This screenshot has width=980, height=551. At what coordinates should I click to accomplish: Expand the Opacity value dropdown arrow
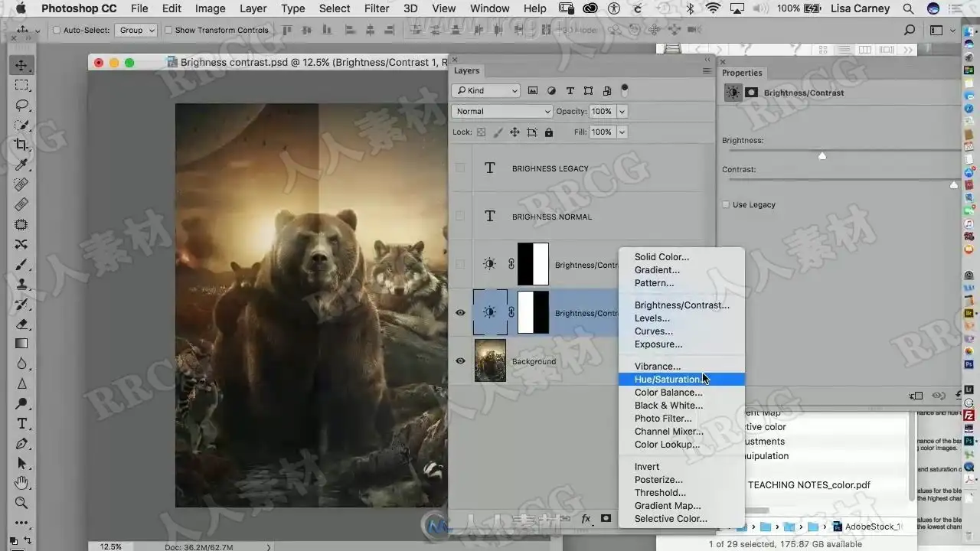pyautogui.click(x=622, y=112)
